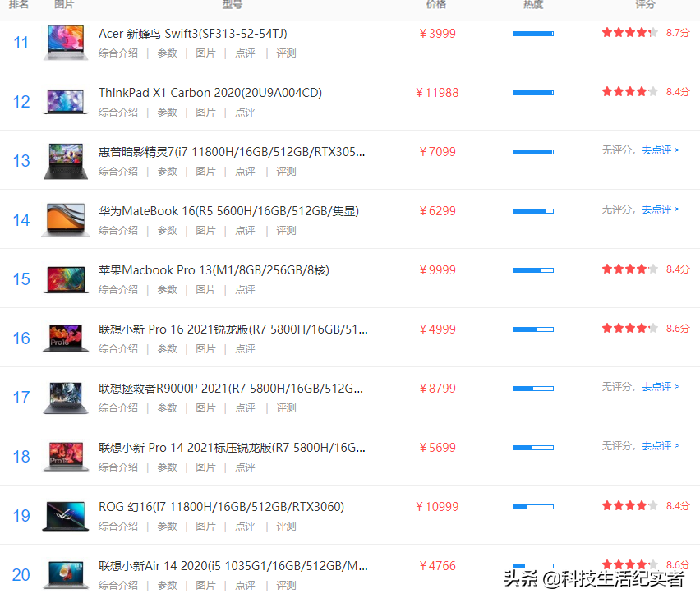700x603 pixels.
Task: Open 综合介绍 under 联想小新 Pro 14
Action: click(118, 467)
